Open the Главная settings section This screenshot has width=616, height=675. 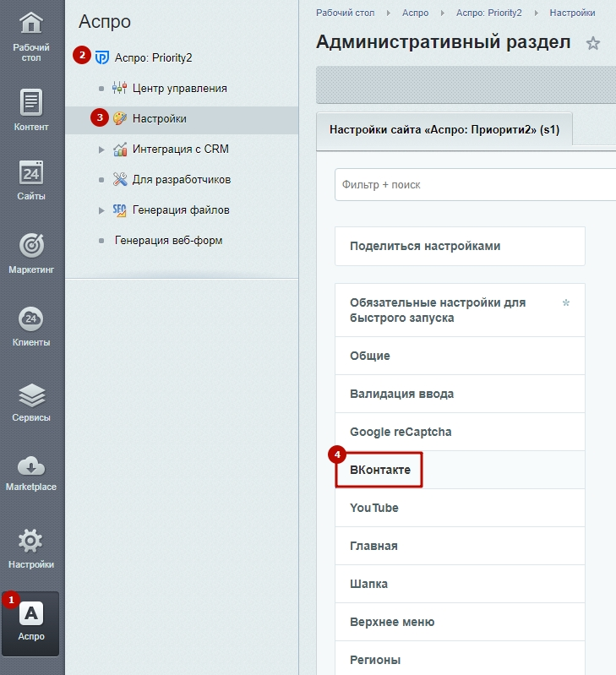pos(460,546)
